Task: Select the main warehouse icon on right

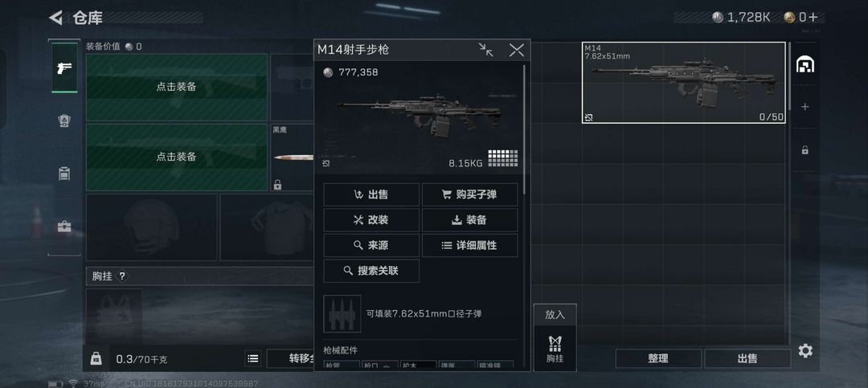Action: [x=805, y=65]
